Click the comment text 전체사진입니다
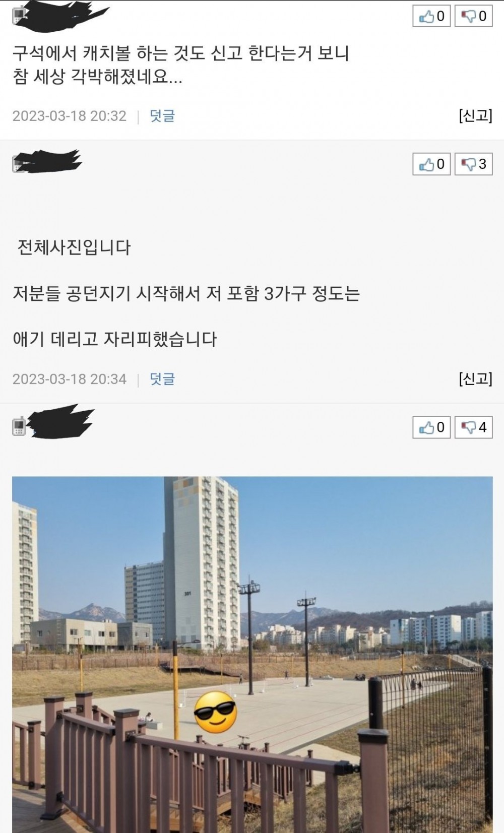 74,247
